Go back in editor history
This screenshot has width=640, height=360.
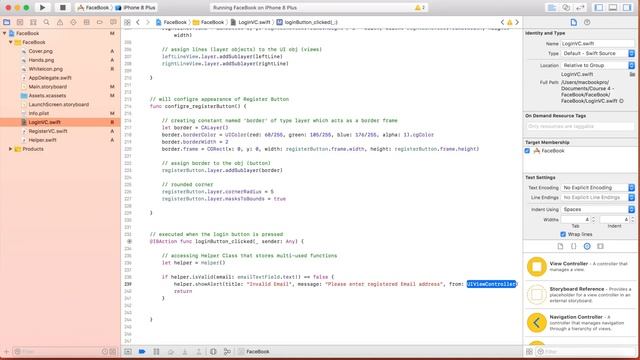pyautogui.click(x=138, y=22)
